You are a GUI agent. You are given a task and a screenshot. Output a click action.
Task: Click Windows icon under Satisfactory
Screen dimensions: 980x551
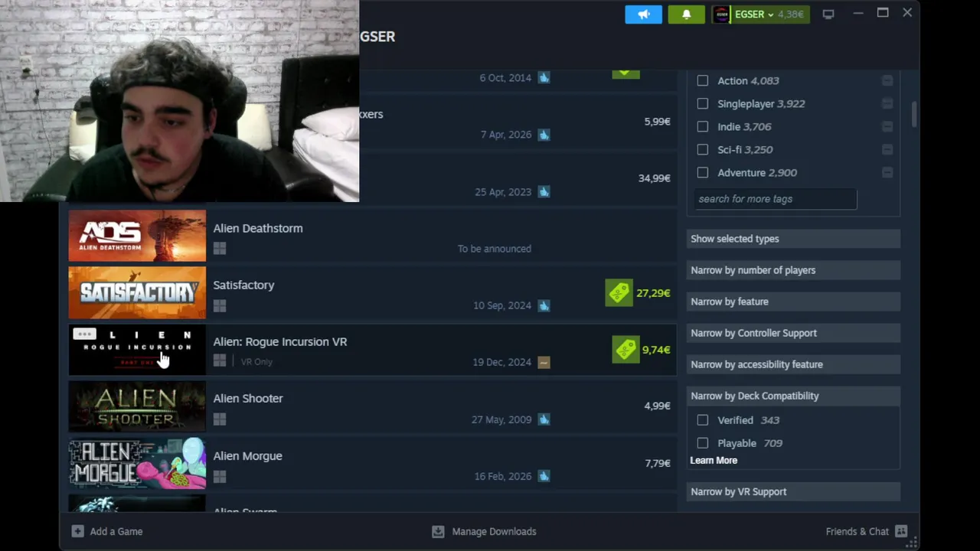pos(220,305)
